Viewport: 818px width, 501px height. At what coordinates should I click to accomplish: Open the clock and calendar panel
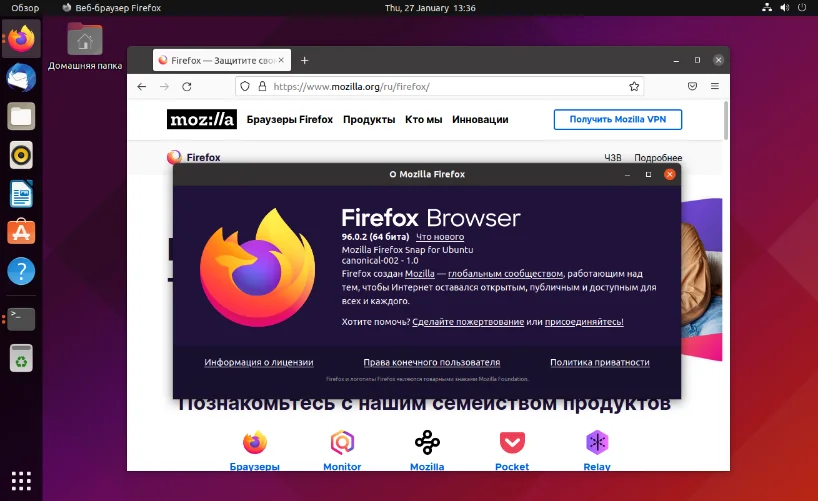(x=430, y=8)
